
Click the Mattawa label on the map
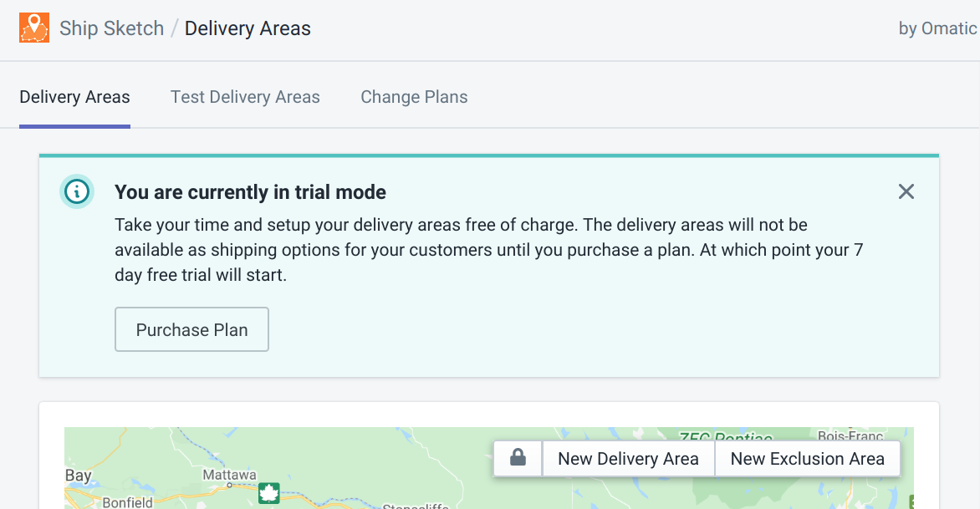(x=229, y=475)
